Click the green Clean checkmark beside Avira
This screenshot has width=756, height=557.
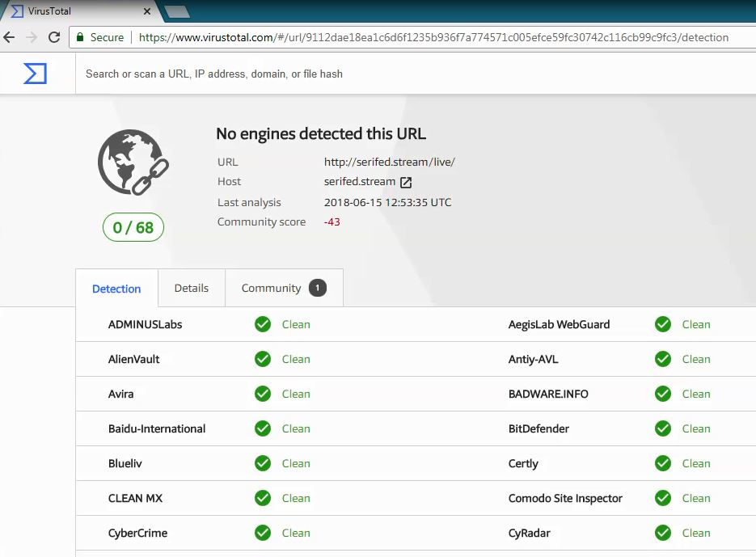coord(263,394)
